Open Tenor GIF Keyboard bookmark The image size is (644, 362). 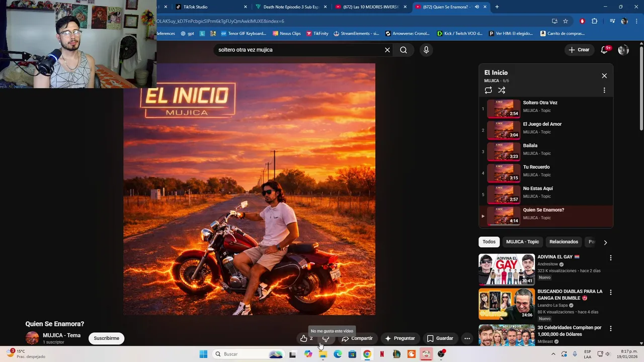pyautogui.click(x=244, y=34)
